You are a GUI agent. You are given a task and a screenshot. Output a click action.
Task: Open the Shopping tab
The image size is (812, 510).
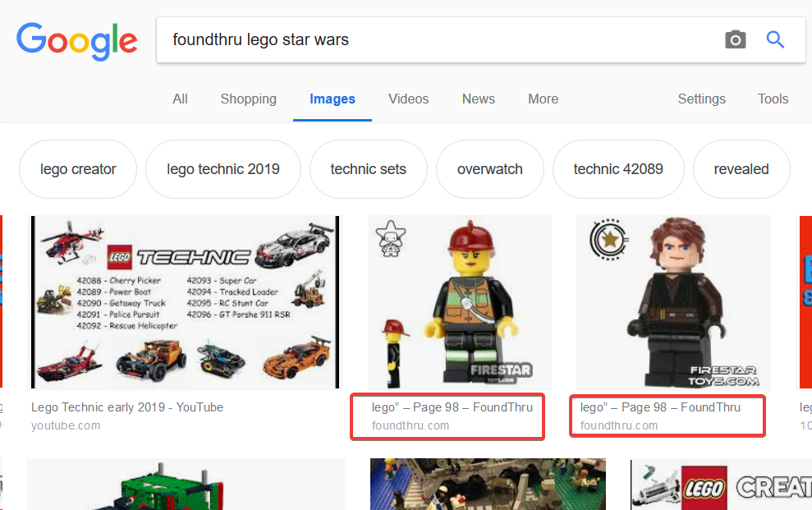click(249, 99)
